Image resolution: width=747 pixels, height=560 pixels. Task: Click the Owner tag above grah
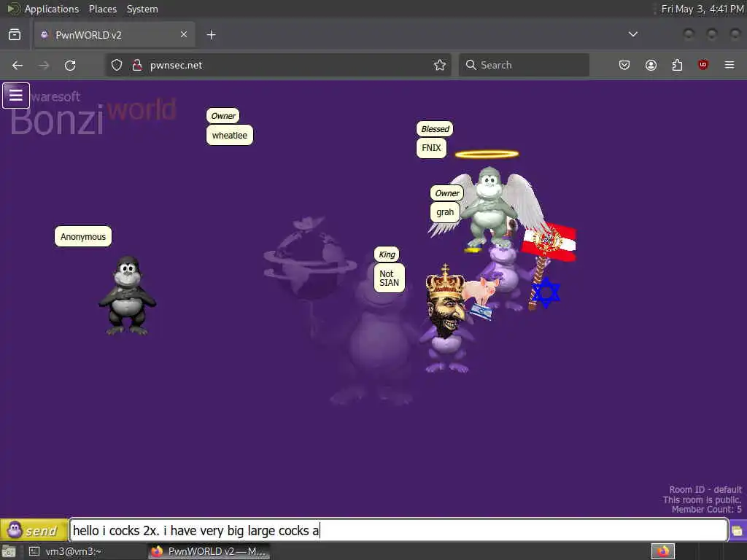(x=447, y=192)
